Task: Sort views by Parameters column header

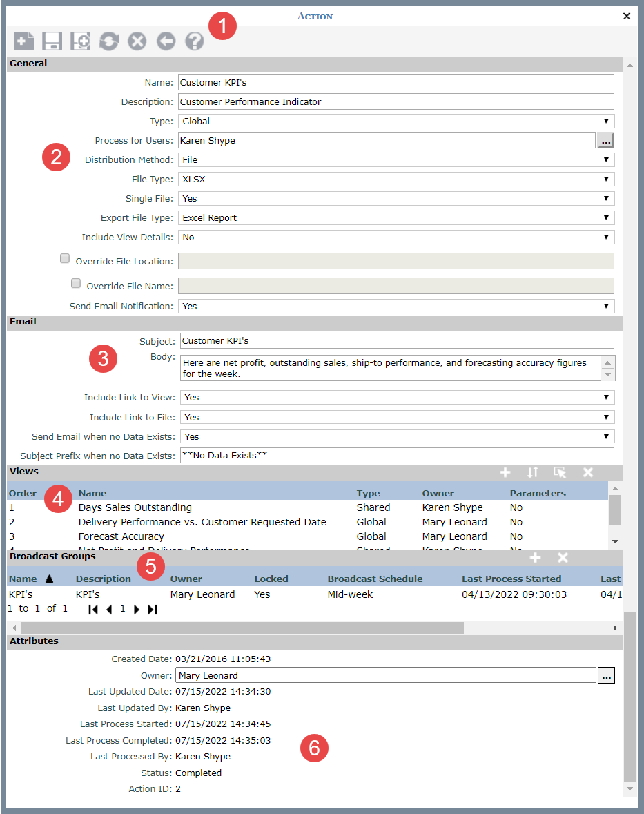Action: click(x=538, y=493)
